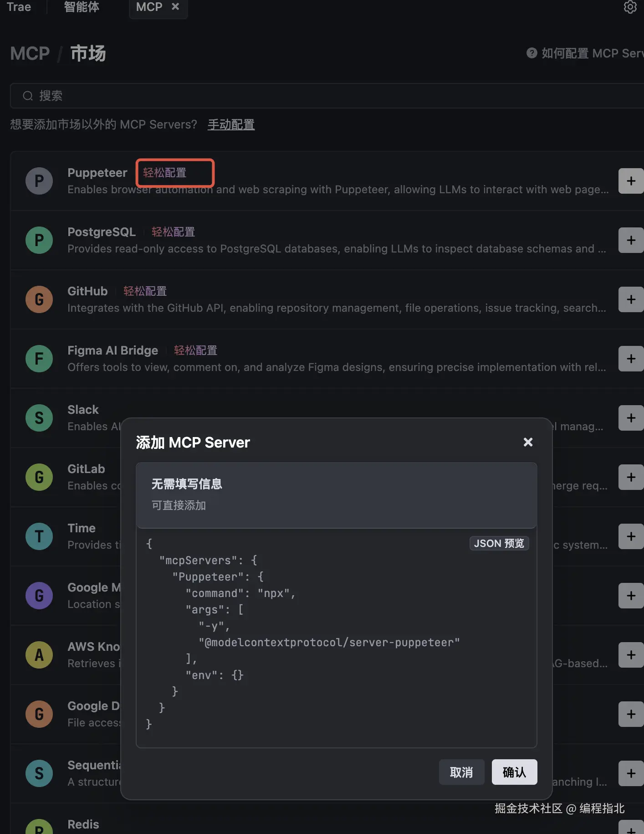Add the PostgreSQL server with plus button
This screenshot has width=644, height=834.
[631, 240]
